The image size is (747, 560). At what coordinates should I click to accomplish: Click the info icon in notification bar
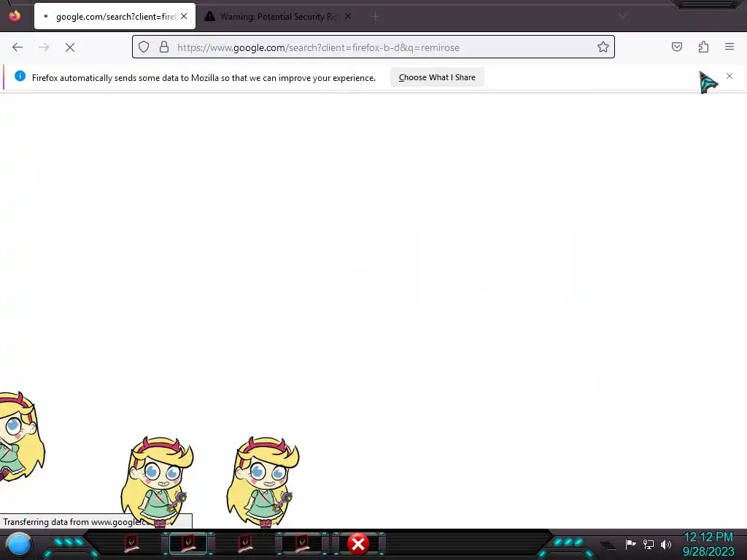[20, 76]
